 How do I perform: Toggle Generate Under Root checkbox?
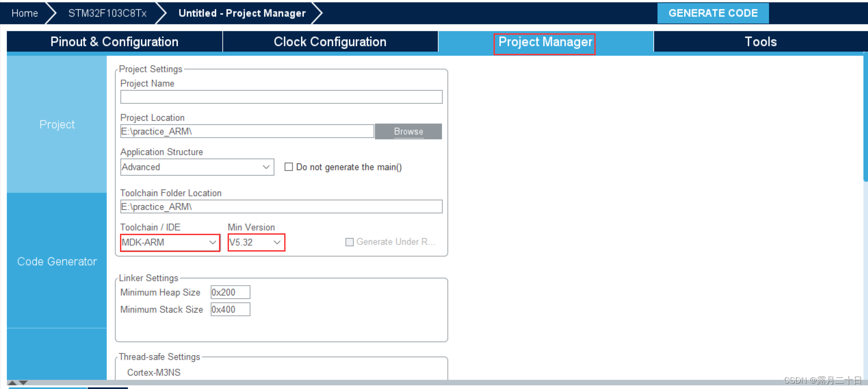pyautogui.click(x=349, y=242)
